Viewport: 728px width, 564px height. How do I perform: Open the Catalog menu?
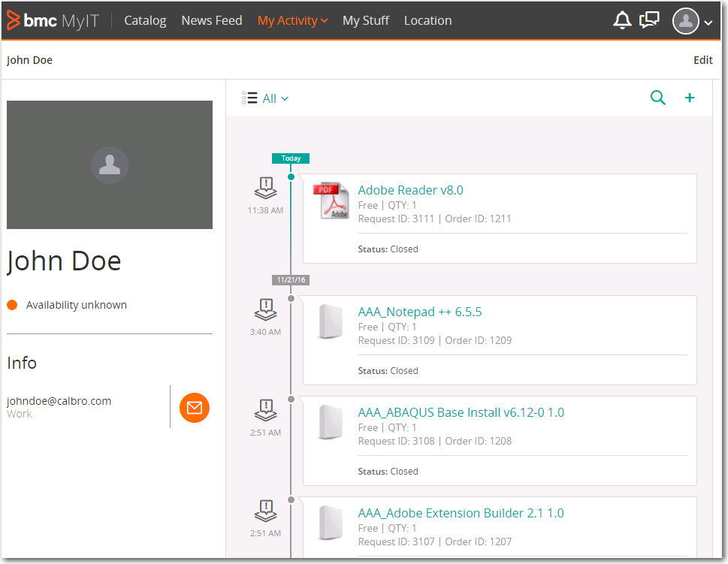[145, 20]
